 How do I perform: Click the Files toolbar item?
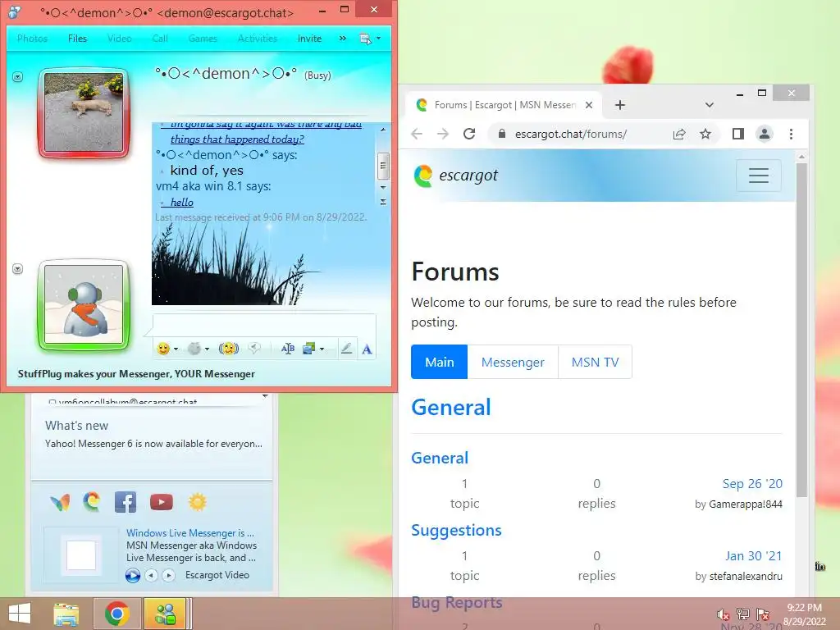77,39
